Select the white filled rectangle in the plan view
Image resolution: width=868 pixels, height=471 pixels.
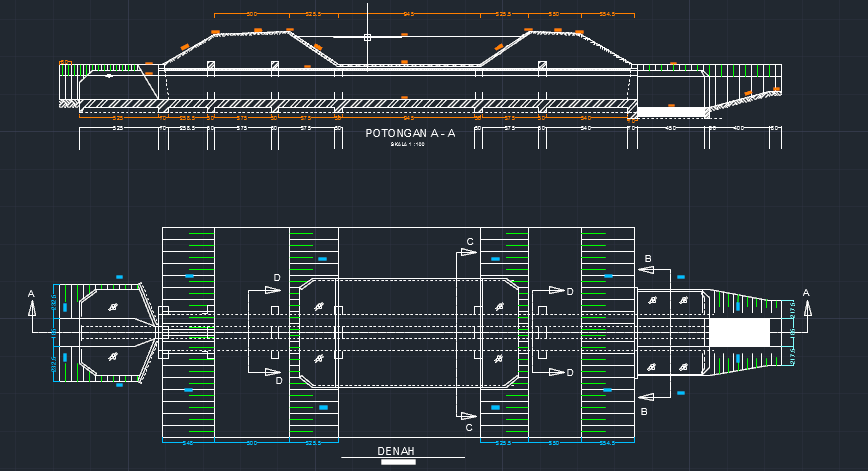point(740,332)
